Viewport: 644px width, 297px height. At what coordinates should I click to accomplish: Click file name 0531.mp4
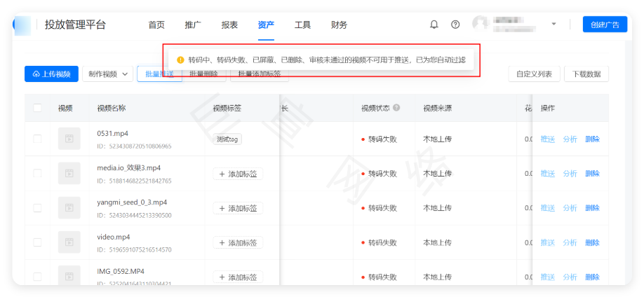click(113, 133)
